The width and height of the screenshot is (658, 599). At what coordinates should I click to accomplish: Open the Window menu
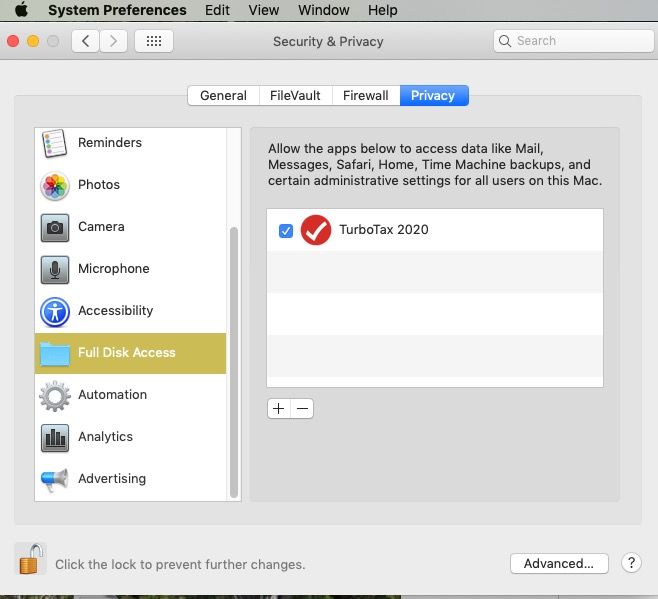[x=324, y=10]
